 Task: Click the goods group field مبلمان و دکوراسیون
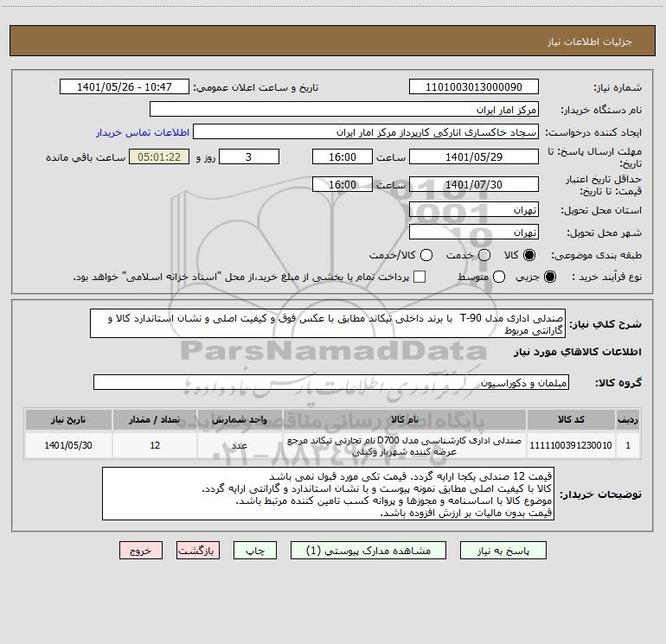pos(331,382)
